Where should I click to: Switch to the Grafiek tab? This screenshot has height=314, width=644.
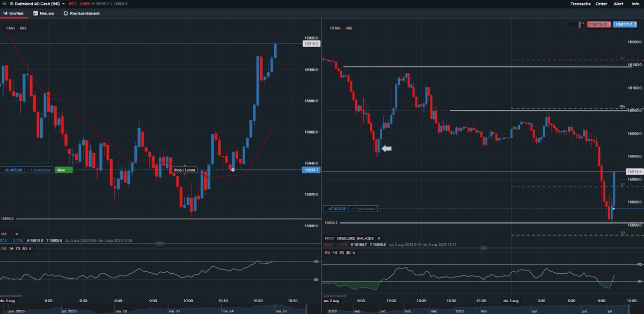(13, 13)
